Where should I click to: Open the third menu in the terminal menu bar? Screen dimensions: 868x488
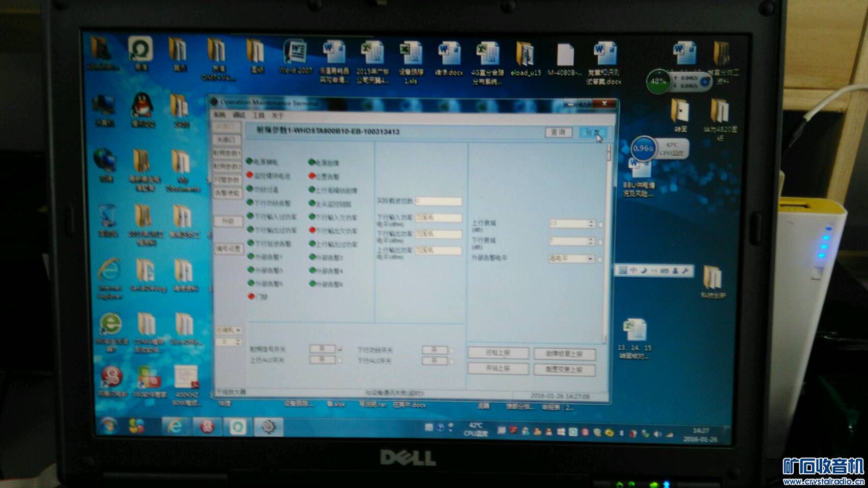(258, 115)
